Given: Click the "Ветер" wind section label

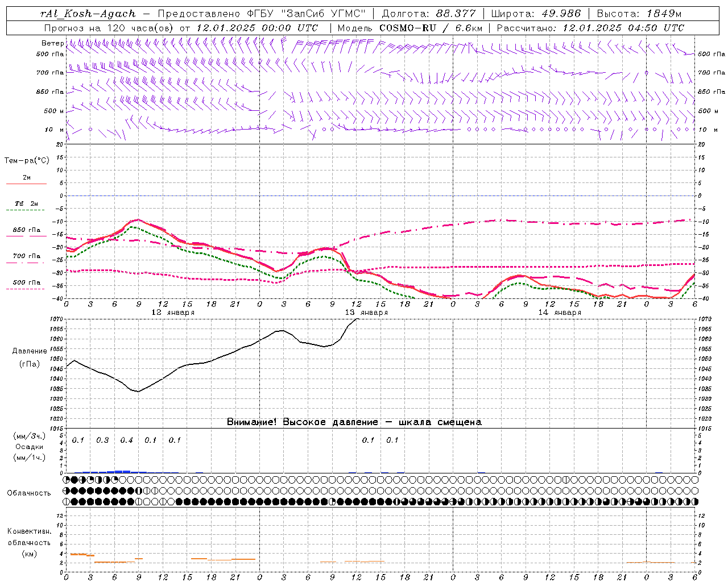Looking at the screenshot, I should coord(52,43).
